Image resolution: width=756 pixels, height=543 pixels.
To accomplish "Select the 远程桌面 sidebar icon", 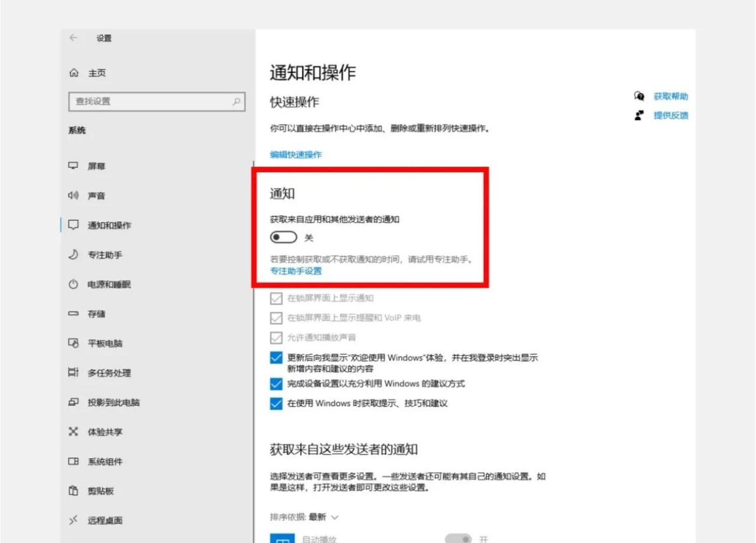I will click(x=73, y=521).
